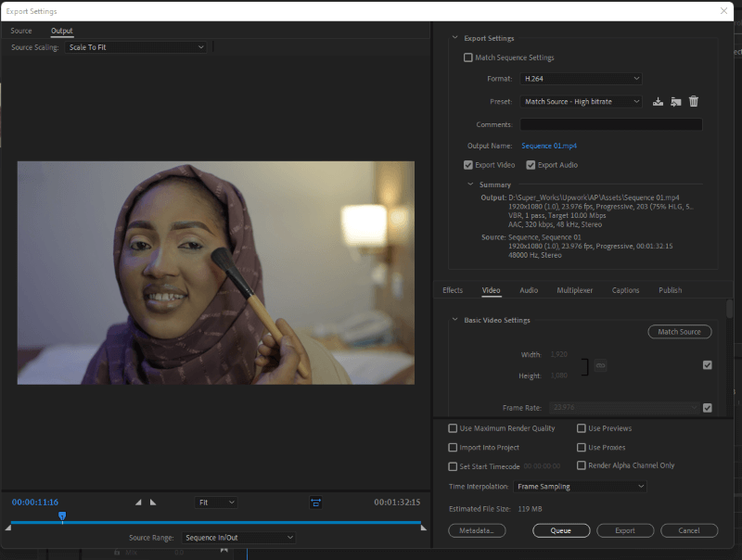Collapse the Export Settings section
The height and width of the screenshot is (560, 742).
tap(454, 38)
